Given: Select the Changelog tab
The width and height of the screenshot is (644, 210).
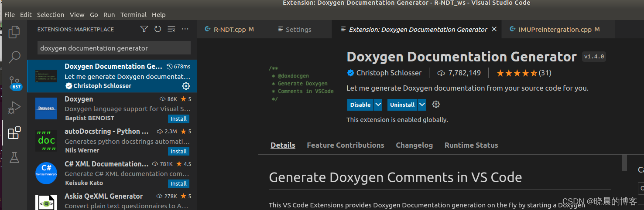Looking at the screenshot, I should click(x=414, y=145).
